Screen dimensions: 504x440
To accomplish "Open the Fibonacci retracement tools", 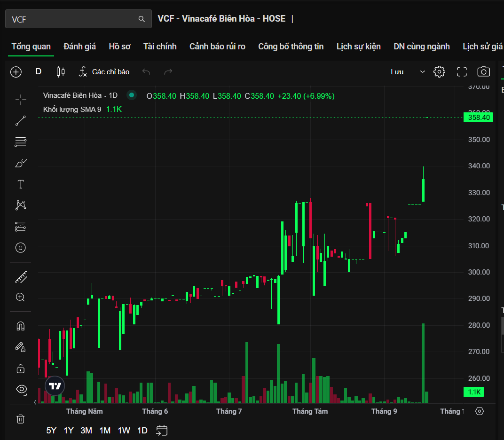I will click(21, 142).
